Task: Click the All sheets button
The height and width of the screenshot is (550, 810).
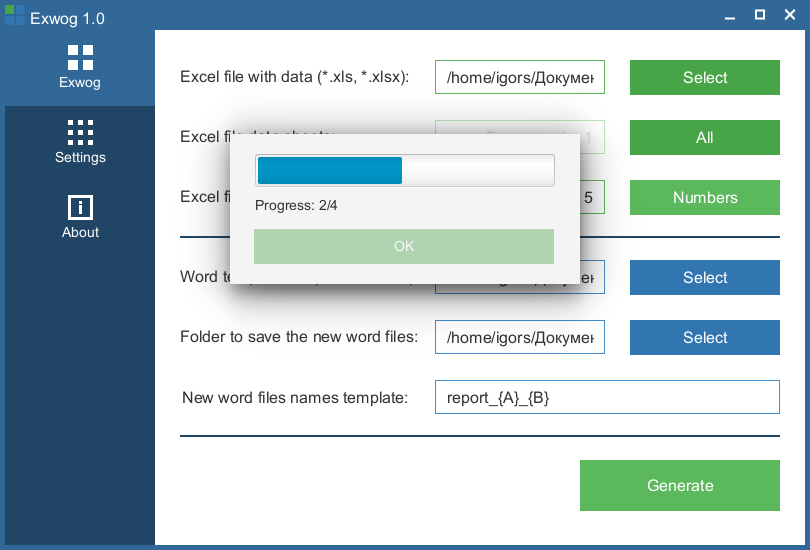Action: (x=705, y=137)
